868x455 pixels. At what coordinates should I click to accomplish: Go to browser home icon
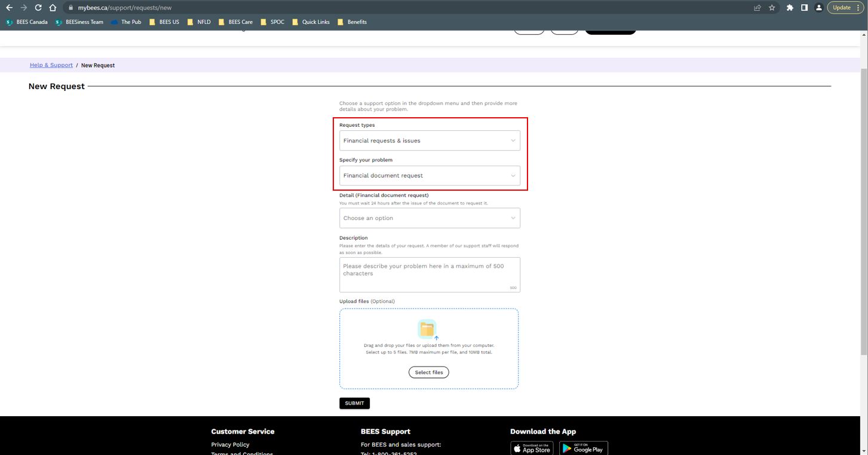[53, 8]
